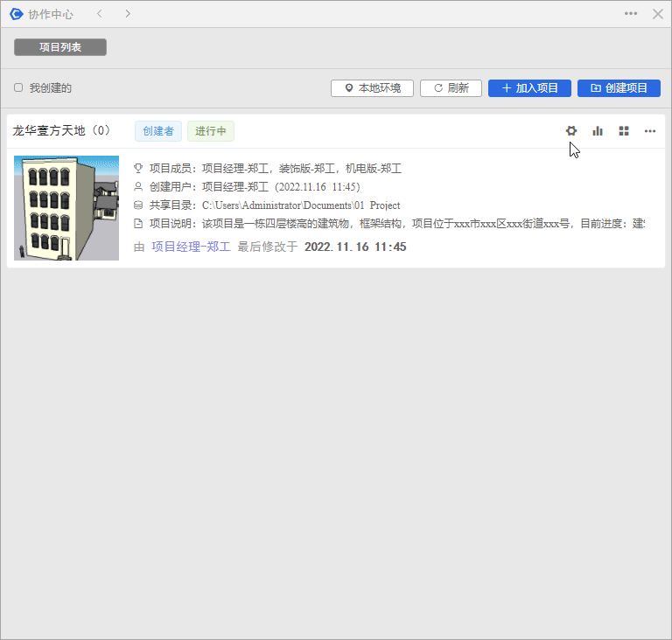Screen dimensions: 672x640
Task: Click the 创建项目 button
Action: [619, 88]
